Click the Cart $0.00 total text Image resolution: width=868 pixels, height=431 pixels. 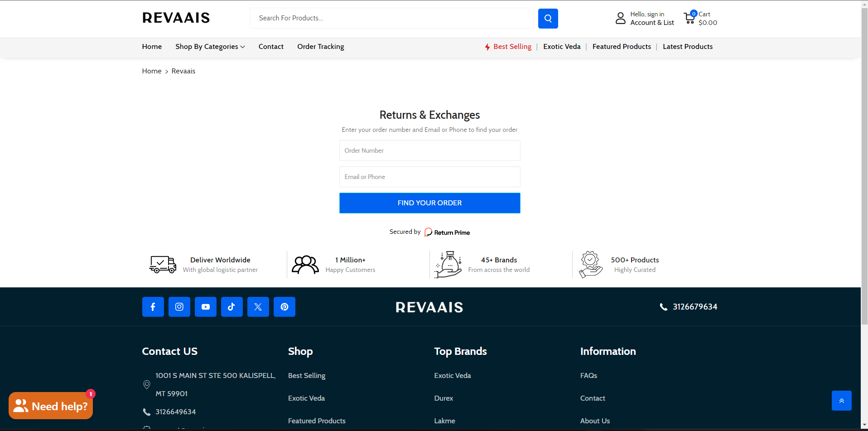point(708,19)
